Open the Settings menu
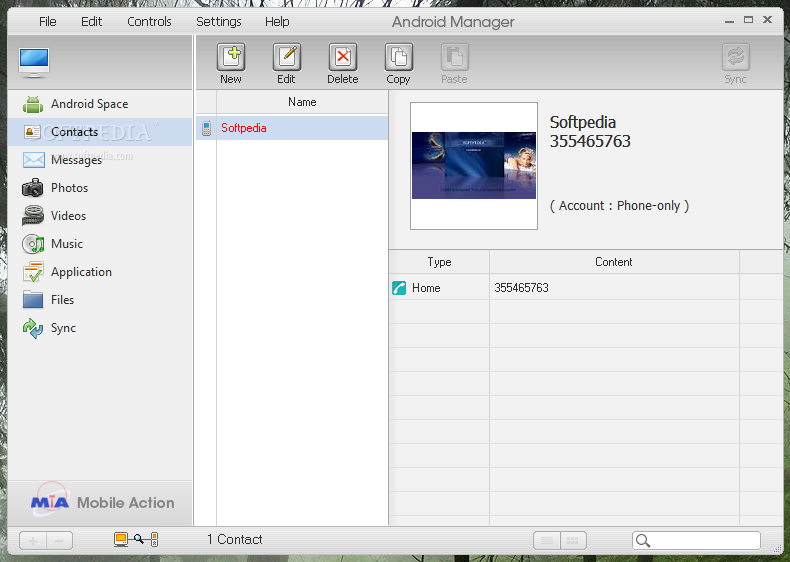The image size is (790, 562). tap(219, 22)
